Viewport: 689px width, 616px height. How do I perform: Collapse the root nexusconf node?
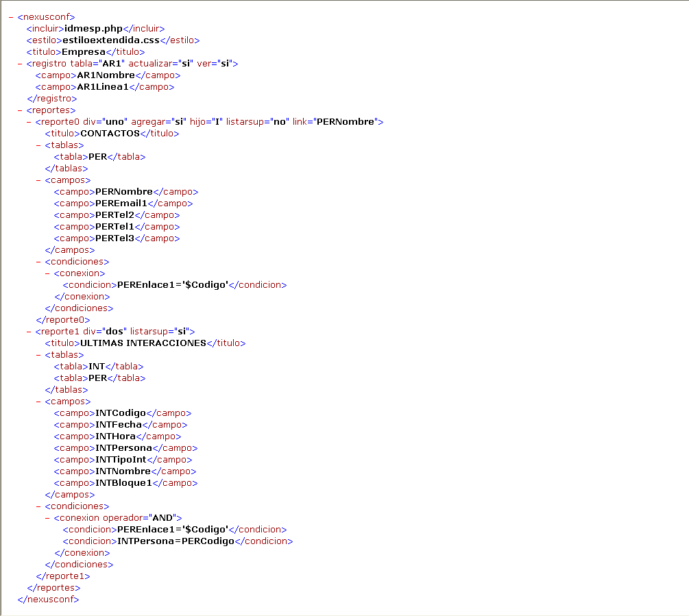click(x=11, y=16)
